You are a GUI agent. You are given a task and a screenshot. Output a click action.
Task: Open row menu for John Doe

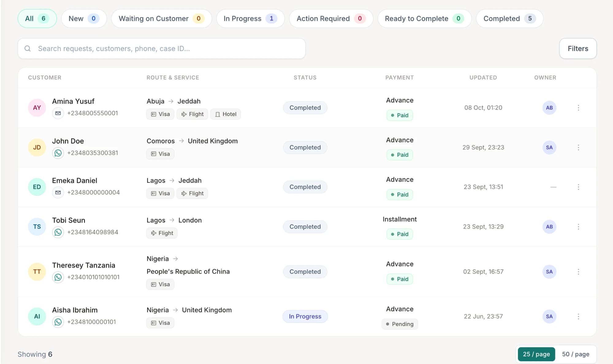tap(578, 148)
